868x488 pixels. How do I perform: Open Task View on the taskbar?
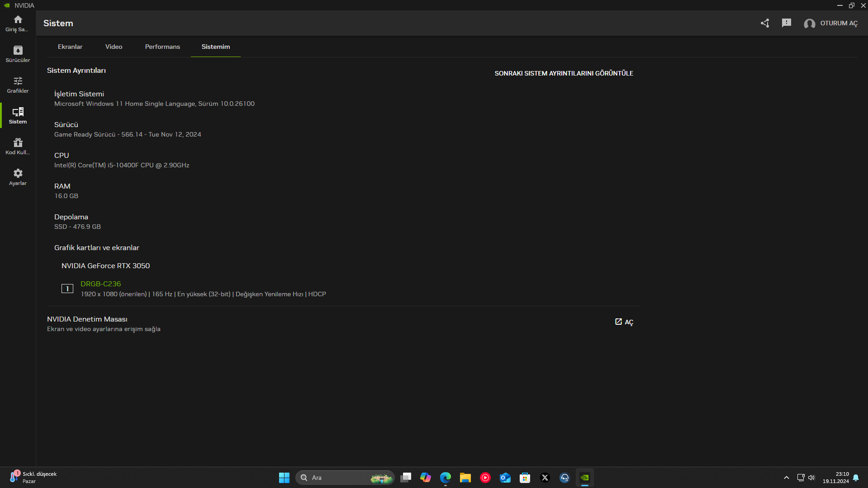coord(406,478)
